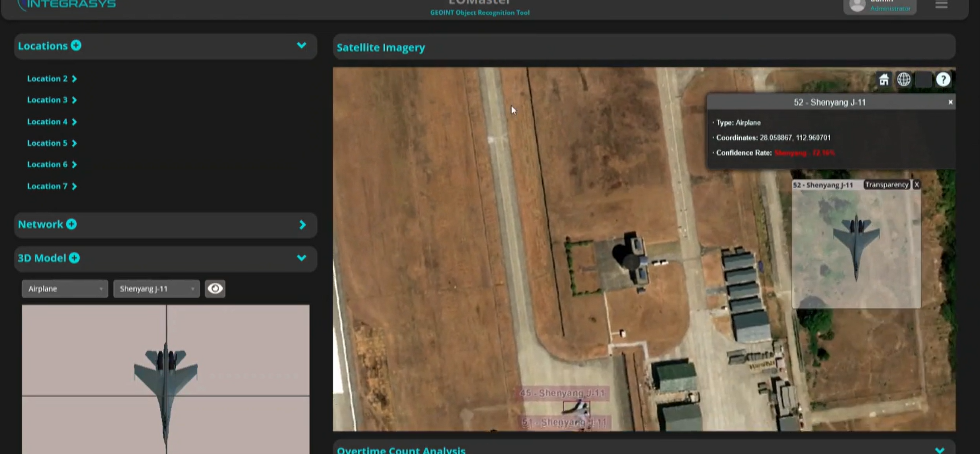Add a new location with plus icon

(x=76, y=46)
